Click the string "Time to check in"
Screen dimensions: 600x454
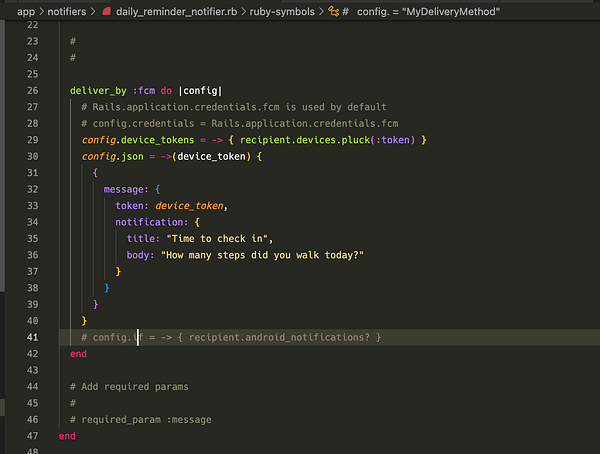pos(217,239)
